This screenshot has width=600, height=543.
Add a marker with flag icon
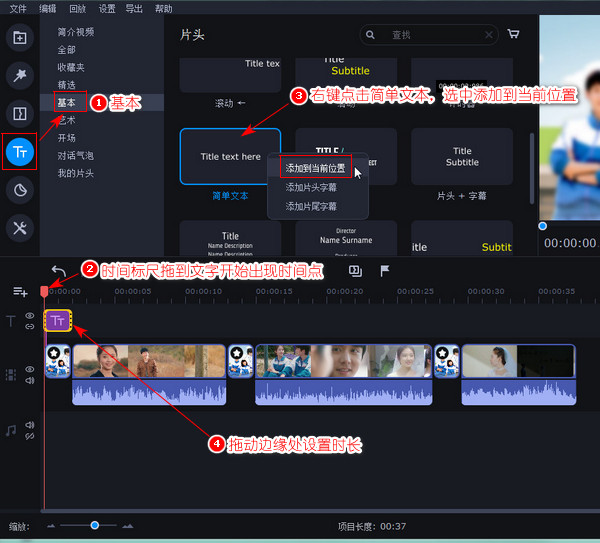385,271
